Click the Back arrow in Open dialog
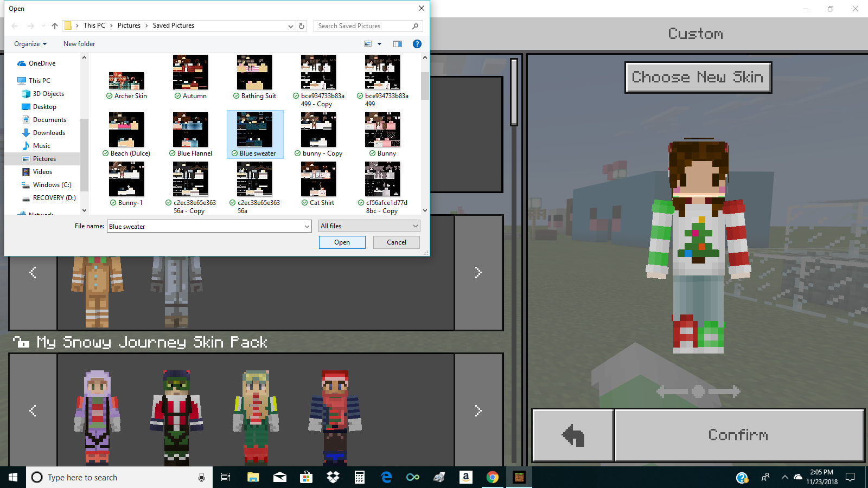 click(15, 25)
